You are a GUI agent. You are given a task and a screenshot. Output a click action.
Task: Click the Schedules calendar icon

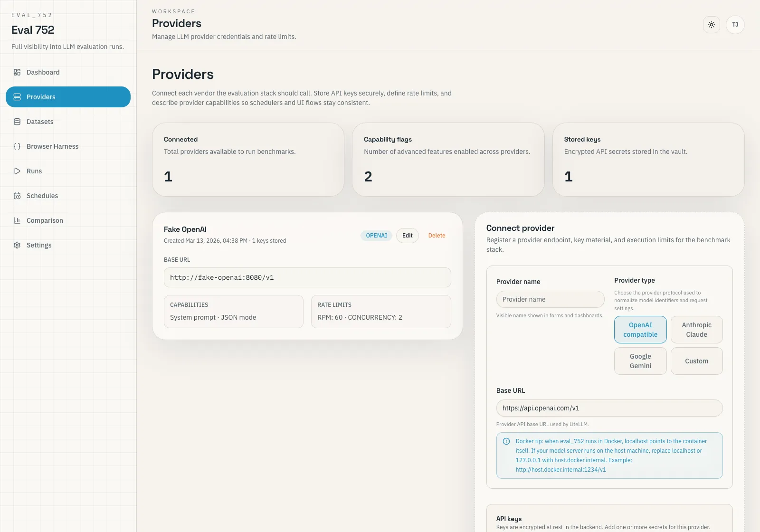[x=17, y=196]
